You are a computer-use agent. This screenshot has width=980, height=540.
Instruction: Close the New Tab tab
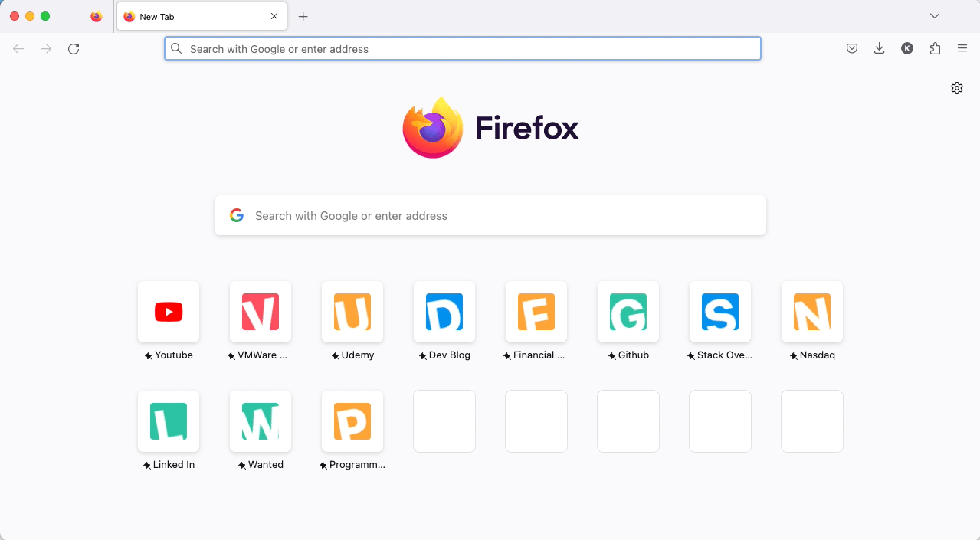tap(274, 17)
